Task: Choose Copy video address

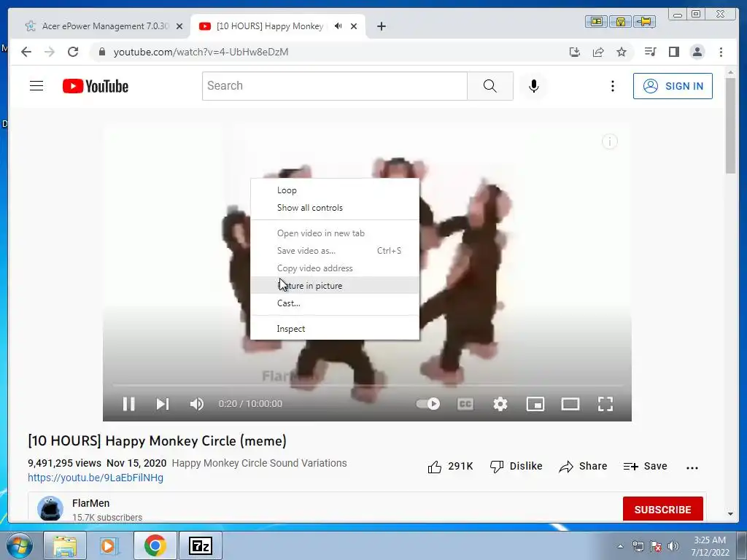Action: [x=335, y=268]
